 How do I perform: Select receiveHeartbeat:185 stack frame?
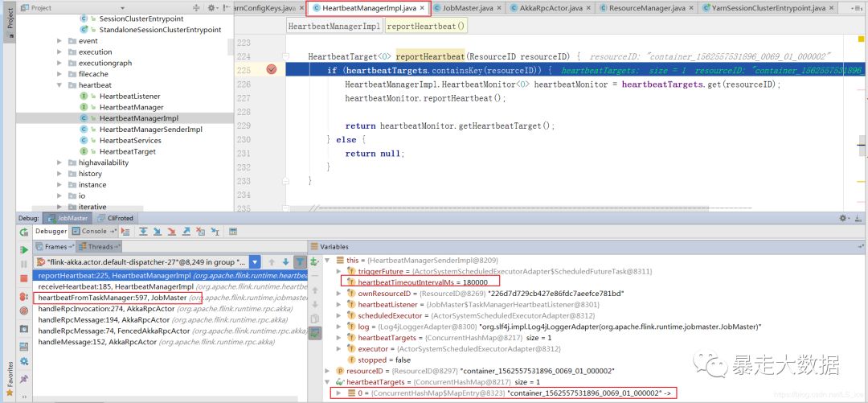(x=170, y=286)
